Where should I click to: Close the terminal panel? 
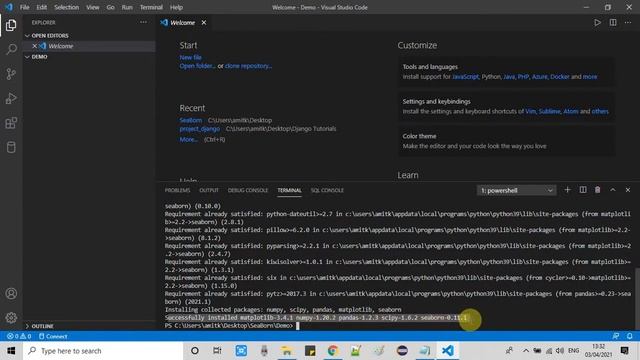click(628, 190)
